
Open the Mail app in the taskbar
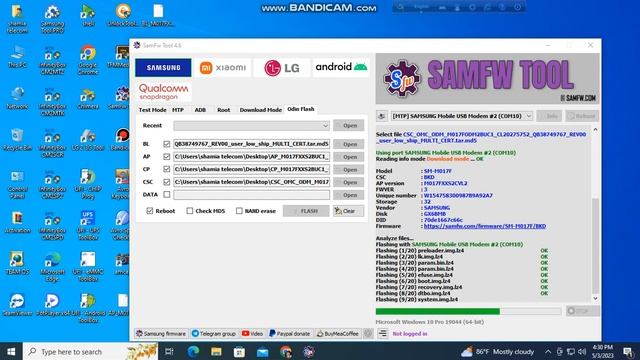(262, 351)
